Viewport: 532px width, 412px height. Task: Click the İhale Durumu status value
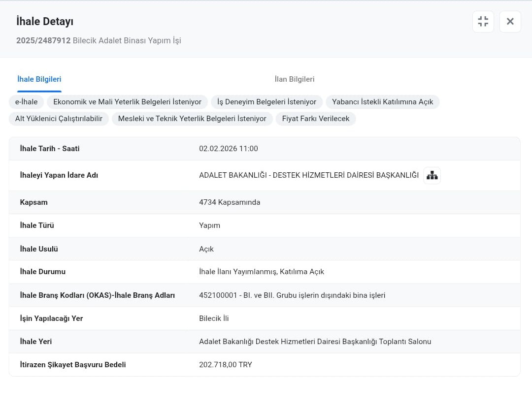[261, 272]
